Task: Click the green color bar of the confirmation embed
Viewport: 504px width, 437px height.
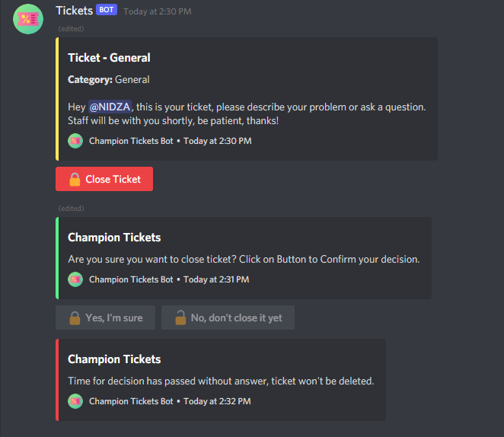Action: click(x=57, y=258)
